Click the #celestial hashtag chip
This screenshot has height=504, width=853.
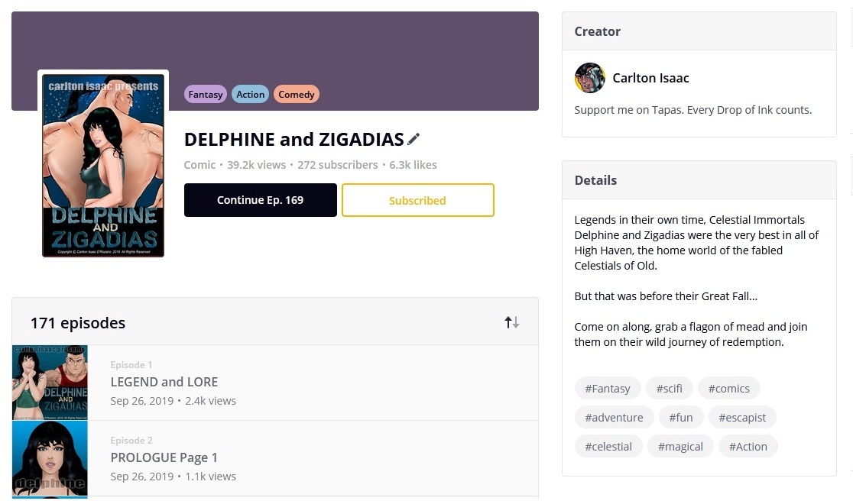point(608,447)
